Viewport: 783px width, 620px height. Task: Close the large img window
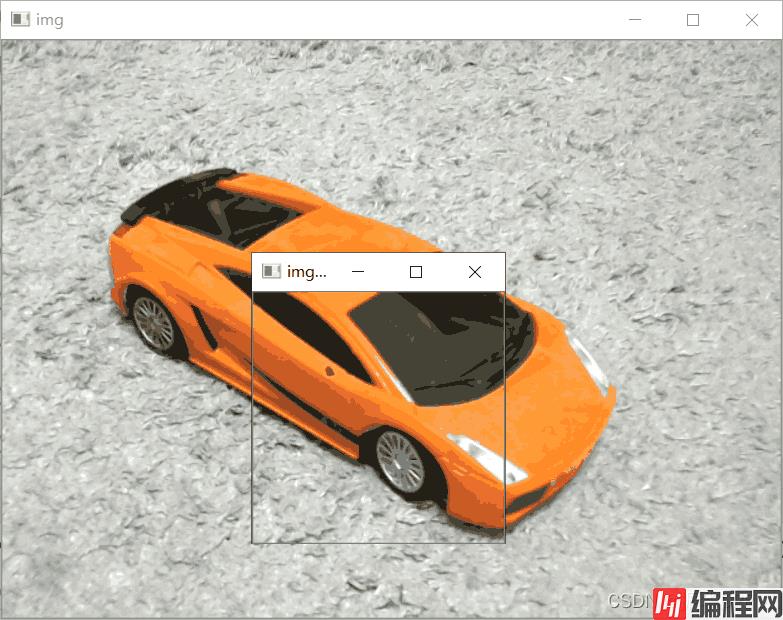tap(752, 20)
